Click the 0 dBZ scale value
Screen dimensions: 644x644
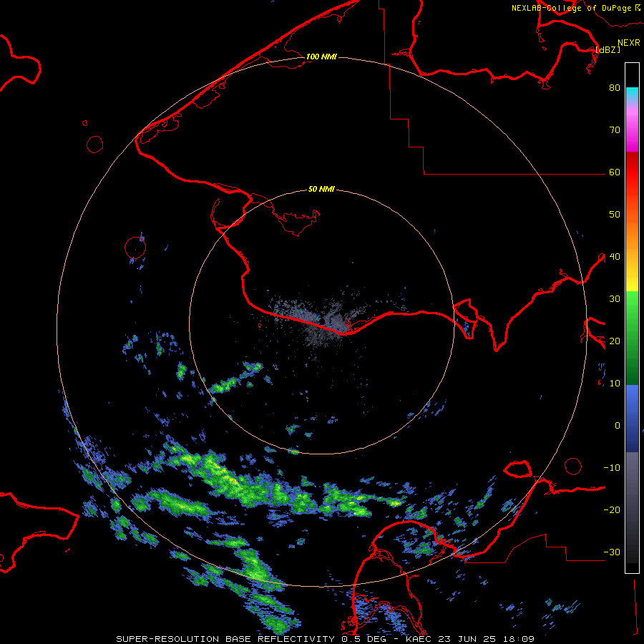[x=618, y=426]
